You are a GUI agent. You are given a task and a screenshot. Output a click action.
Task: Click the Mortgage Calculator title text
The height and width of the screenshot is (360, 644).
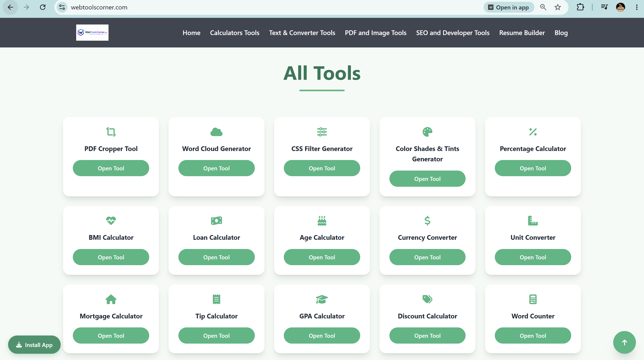click(x=111, y=316)
